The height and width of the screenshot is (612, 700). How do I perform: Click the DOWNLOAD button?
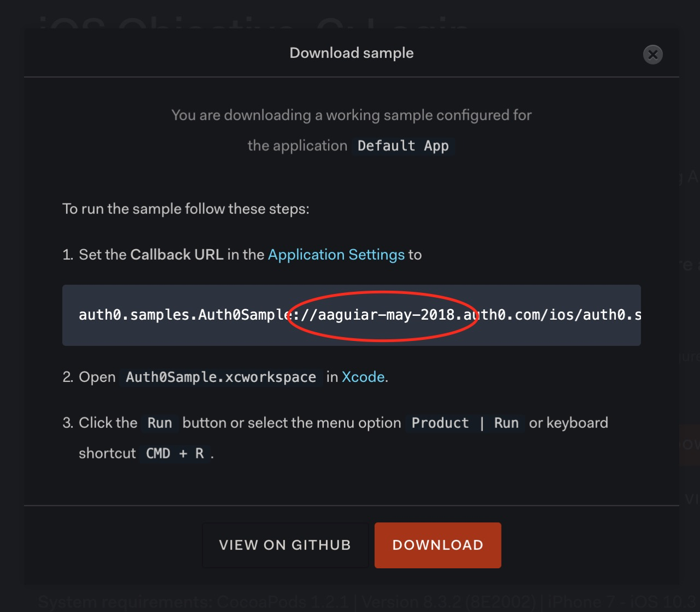[437, 545]
